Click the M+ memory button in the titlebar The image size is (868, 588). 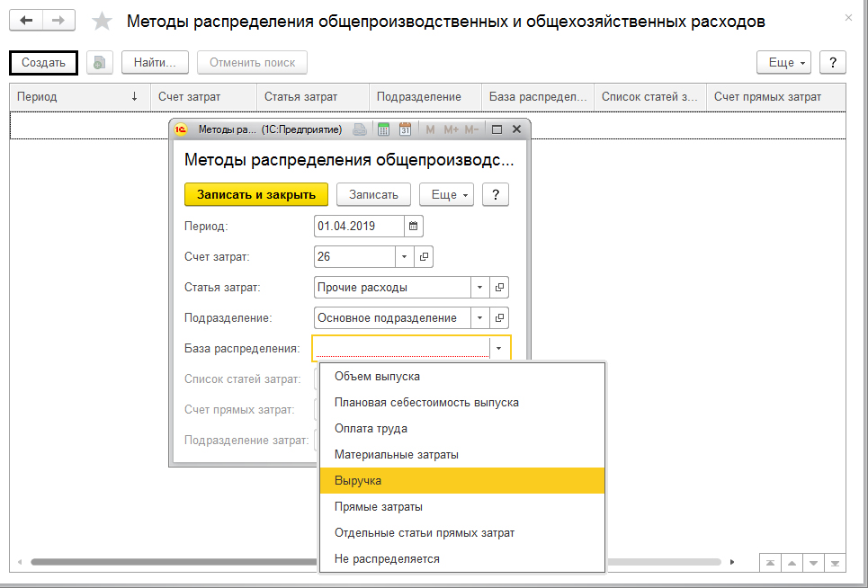pyautogui.click(x=451, y=129)
